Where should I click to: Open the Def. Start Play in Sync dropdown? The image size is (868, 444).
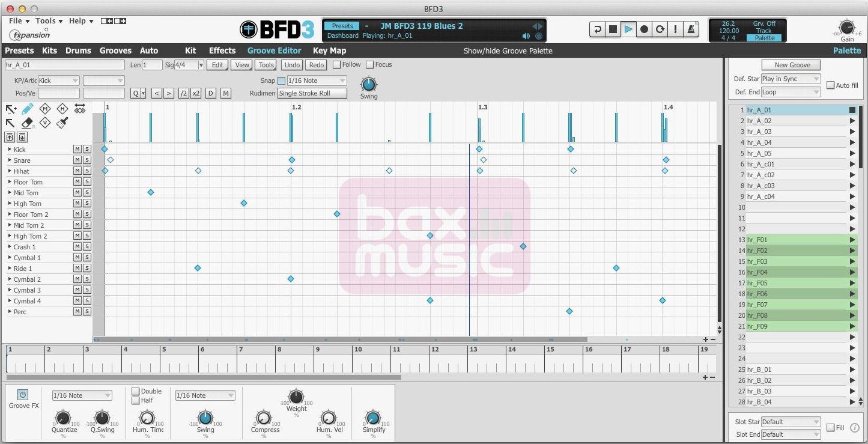click(x=791, y=79)
